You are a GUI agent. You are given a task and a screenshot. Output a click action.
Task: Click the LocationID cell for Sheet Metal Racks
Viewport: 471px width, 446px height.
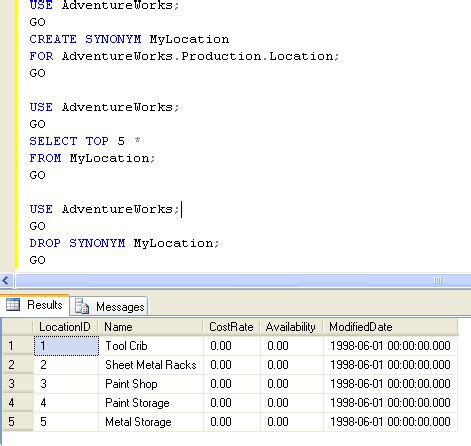tap(66, 365)
